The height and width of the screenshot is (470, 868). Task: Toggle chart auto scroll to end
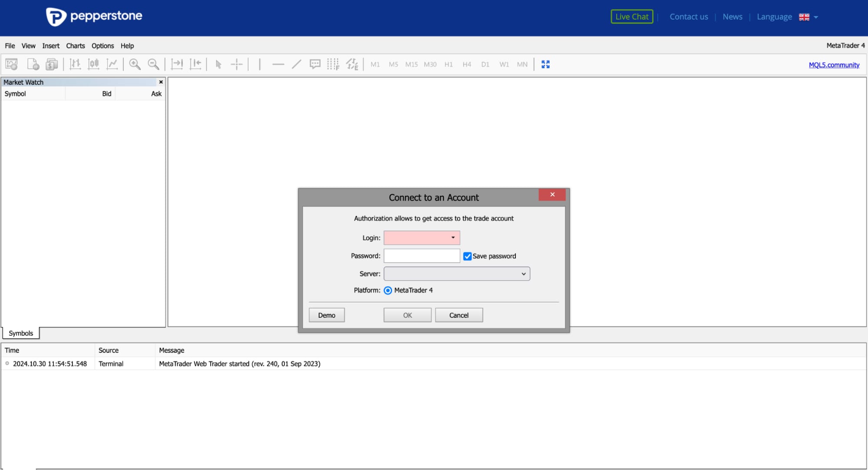pyautogui.click(x=177, y=64)
